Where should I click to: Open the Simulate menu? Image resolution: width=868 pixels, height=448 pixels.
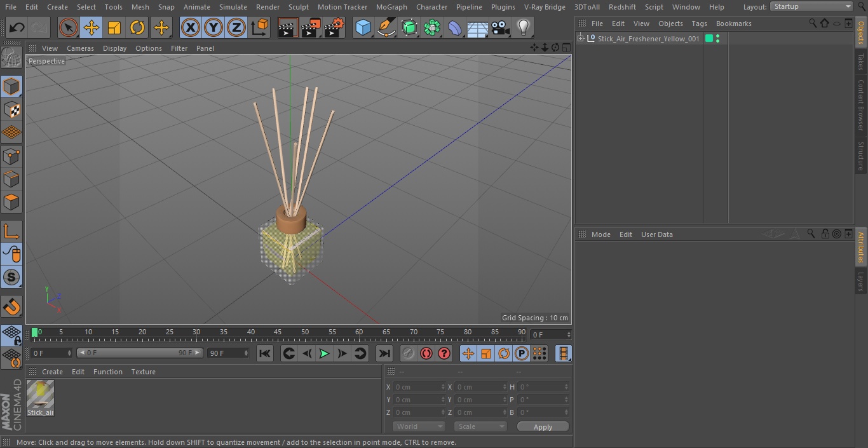tap(233, 7)
